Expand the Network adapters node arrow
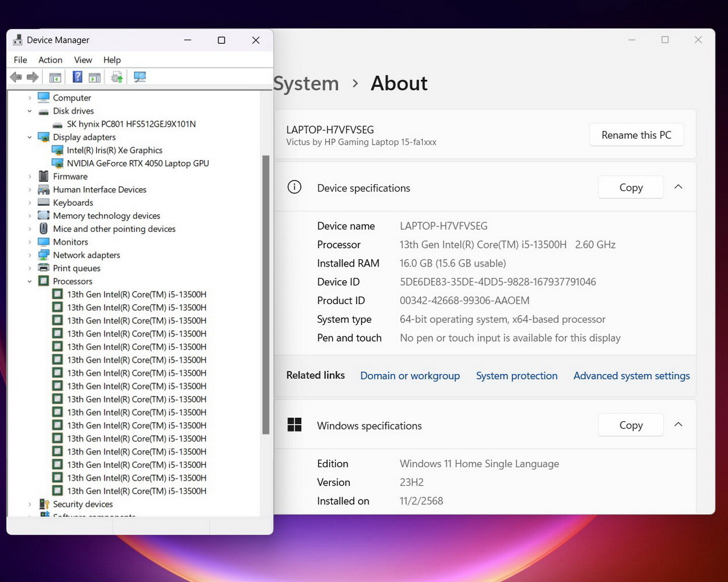Screen dimensions: 728x582 click(x=30, y=255)
